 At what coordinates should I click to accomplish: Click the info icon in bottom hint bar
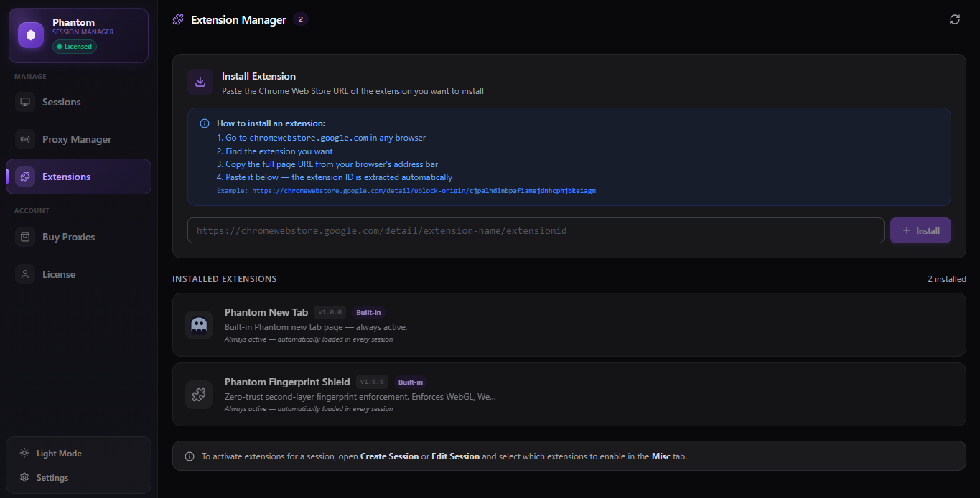(x=190, y=456)
